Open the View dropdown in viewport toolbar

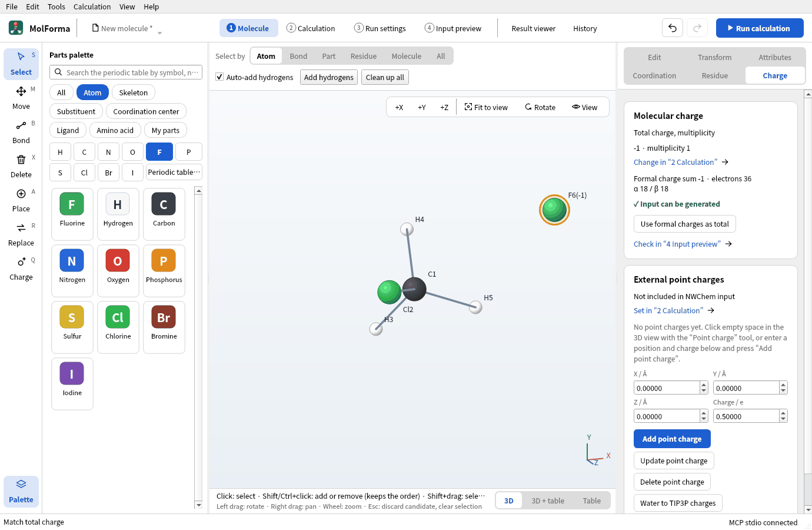(585, 107)
